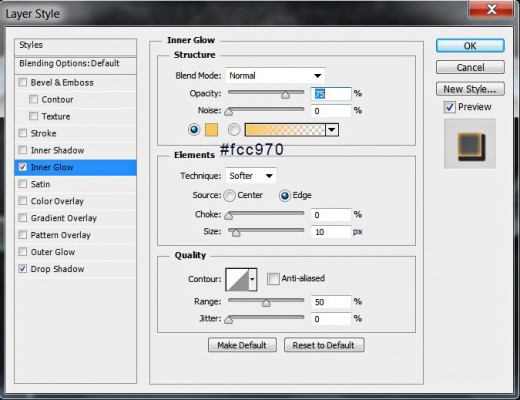Open the gradient picker dropdown arrow
This screenshot has width=520, height=400.
[332, 130]
